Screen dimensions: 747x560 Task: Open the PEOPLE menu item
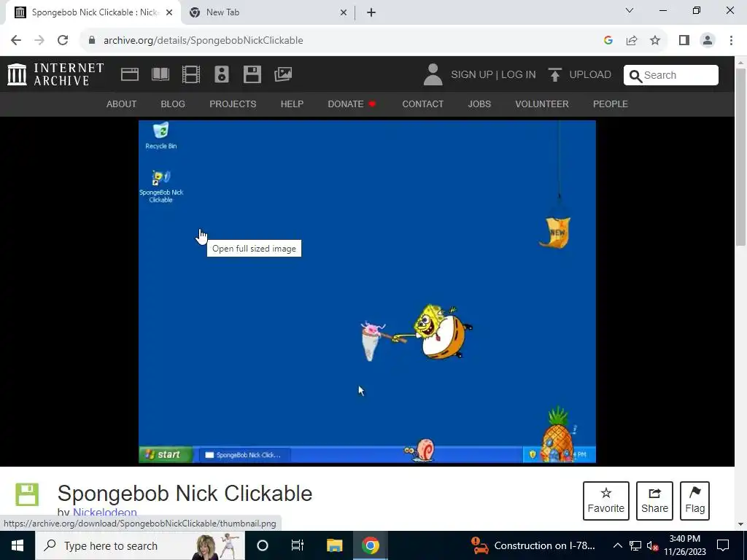[x=611, y=104]
